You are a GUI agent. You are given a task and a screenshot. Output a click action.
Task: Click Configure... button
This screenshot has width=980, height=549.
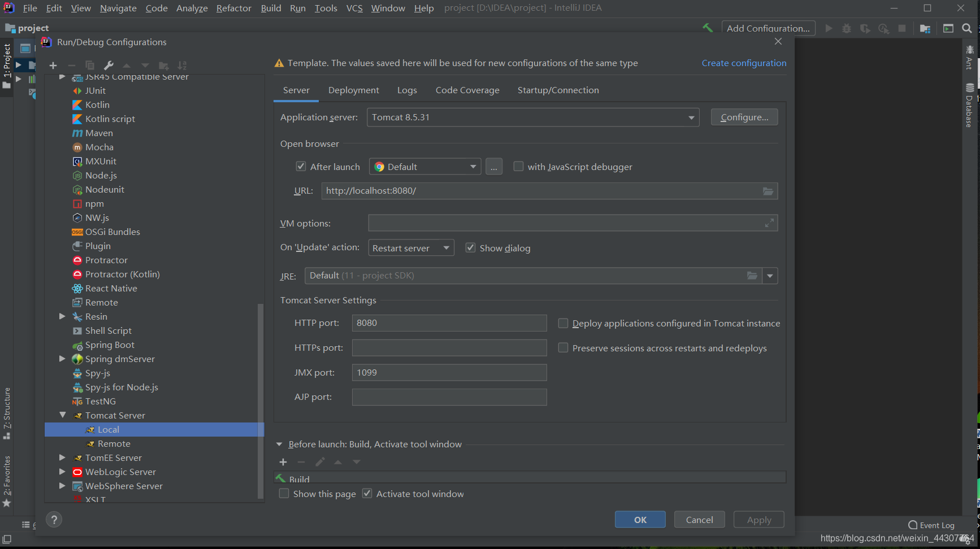point(744,117)
